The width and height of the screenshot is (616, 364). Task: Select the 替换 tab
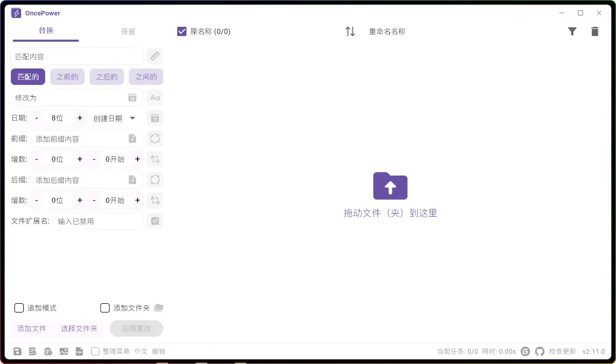46,31
